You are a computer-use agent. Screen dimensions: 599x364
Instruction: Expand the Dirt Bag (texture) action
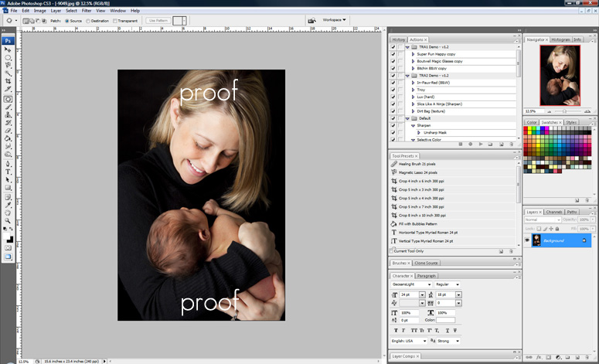[413, 111]
